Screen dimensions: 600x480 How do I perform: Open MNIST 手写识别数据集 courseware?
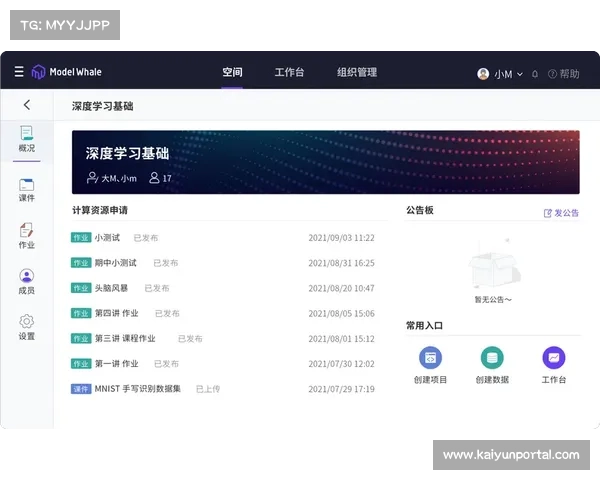pos(138,389)
